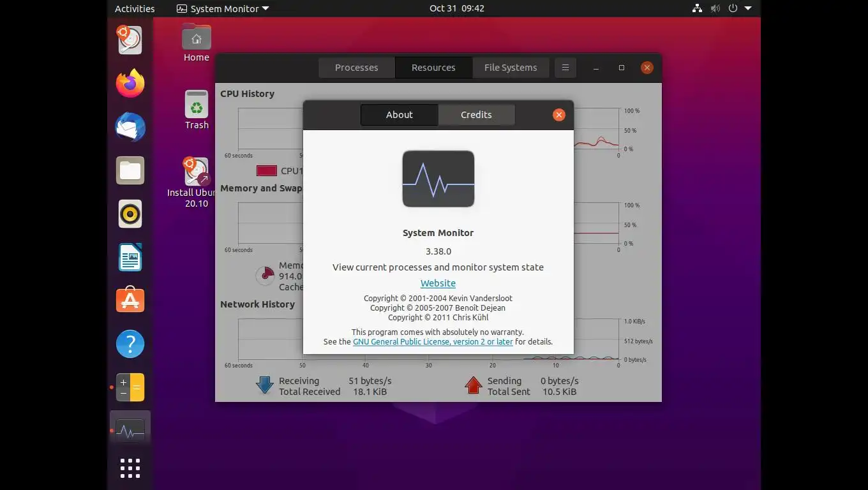
Task: Open the clock Oct 31 09:42 menu
Action: coord(457,8)
